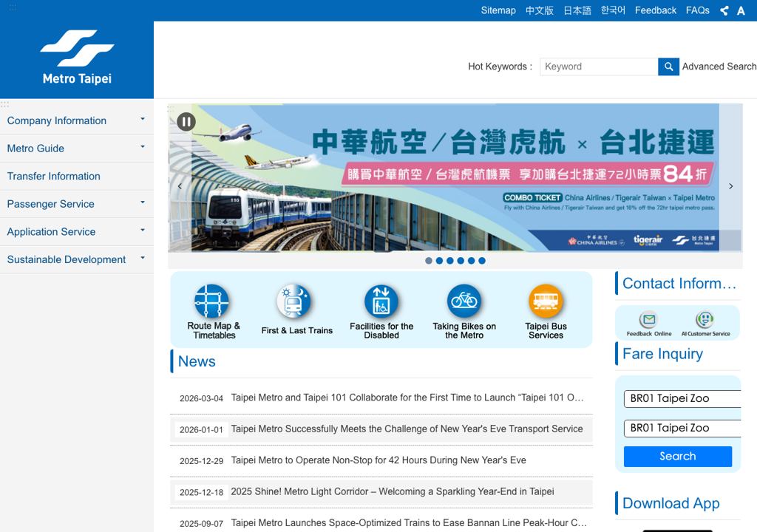Open second station dropdown BR01 Taipei Zoo

point(682,429)
